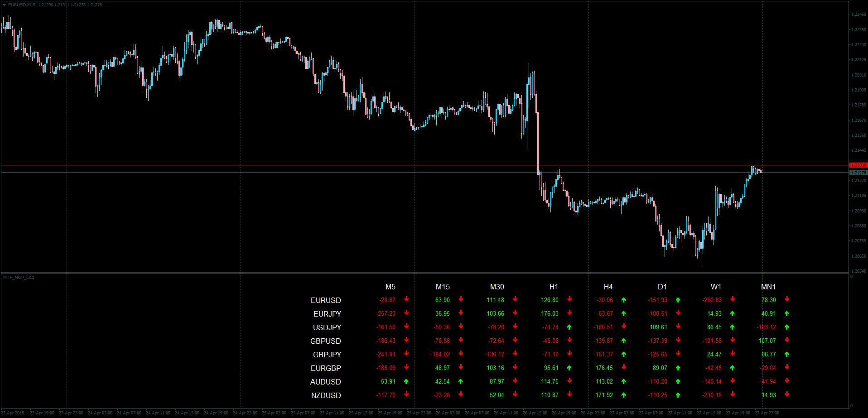Image resolution: width=868 pixels, height=418 pixels.
Task: Select the GBPJPY row label
Action: tap(327, 355)
